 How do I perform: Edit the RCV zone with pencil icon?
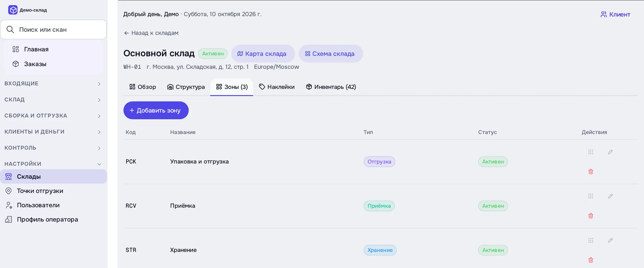tap(610, 196)
